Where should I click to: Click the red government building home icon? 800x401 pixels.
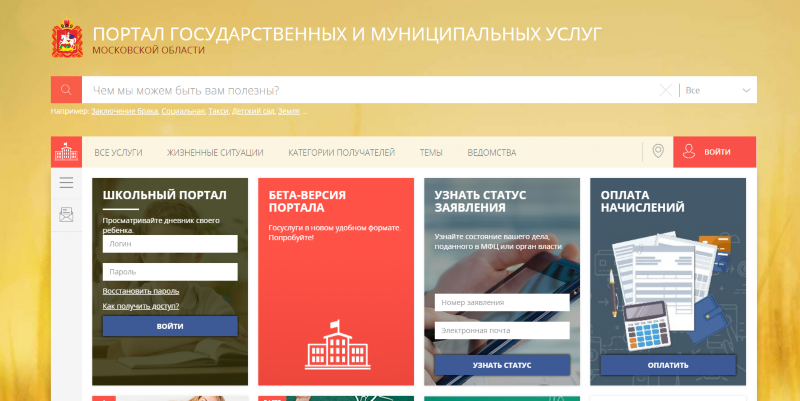click(x=66, y=152)
